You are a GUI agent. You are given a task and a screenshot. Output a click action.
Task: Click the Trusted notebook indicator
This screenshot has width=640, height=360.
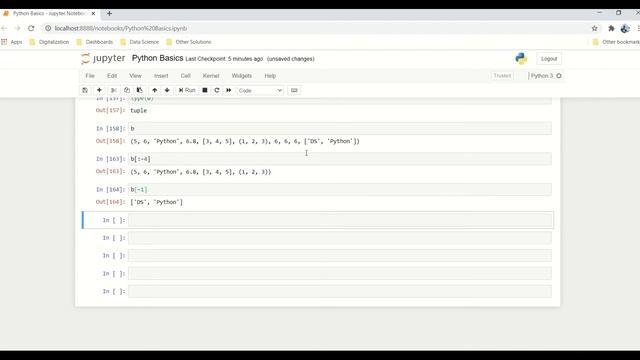(502, 76)
